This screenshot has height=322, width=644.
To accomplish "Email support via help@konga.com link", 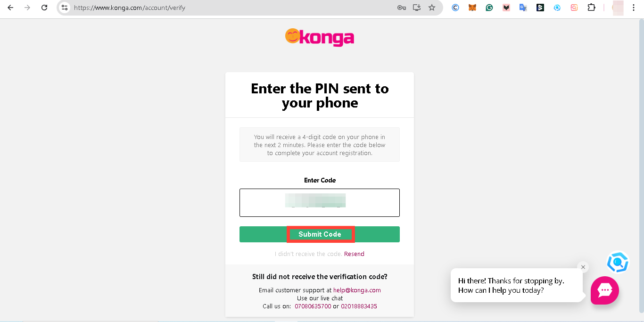I will pos(357,290).
